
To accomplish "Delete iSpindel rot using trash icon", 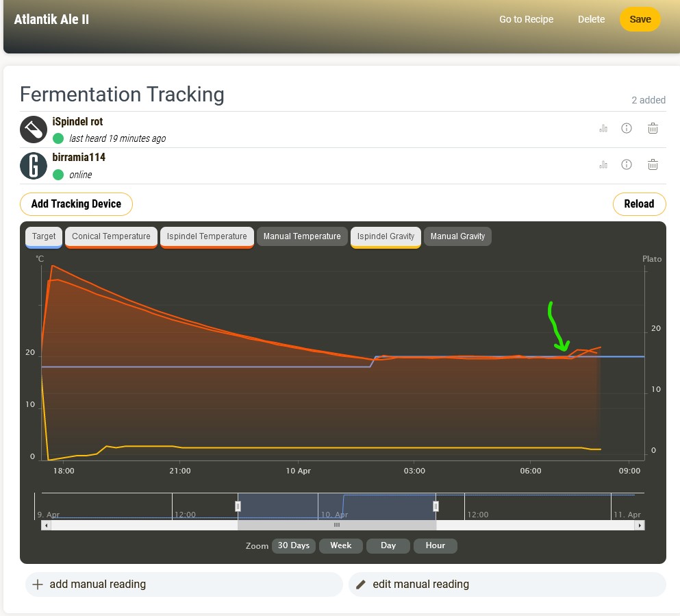I will click(x=653, y=128).
